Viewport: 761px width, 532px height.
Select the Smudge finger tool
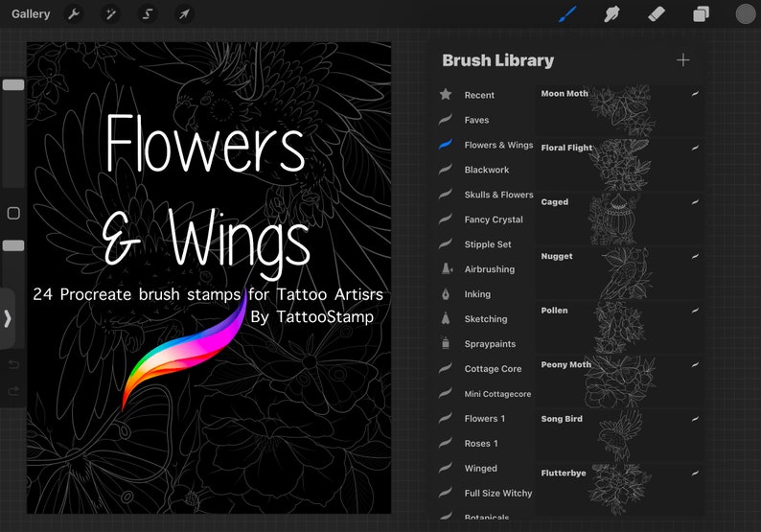pyautogui.click(x=611, y=14)
